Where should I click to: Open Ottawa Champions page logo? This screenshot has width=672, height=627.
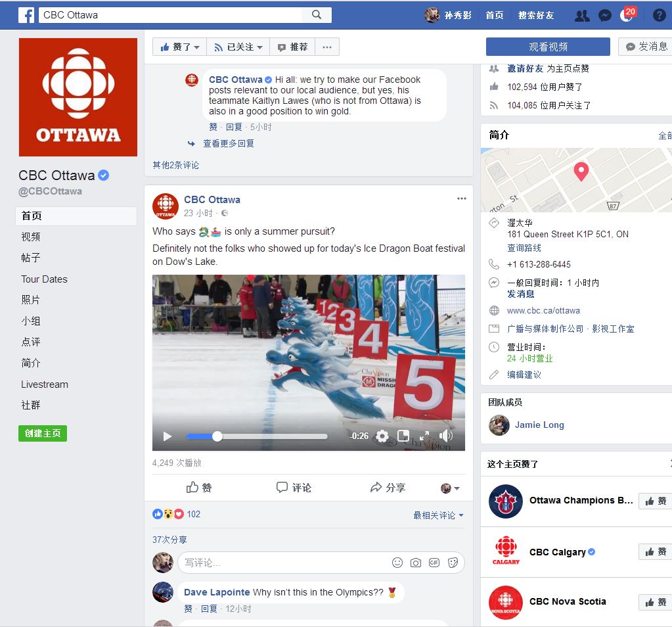pyautogui.click(x=506, y=501)
